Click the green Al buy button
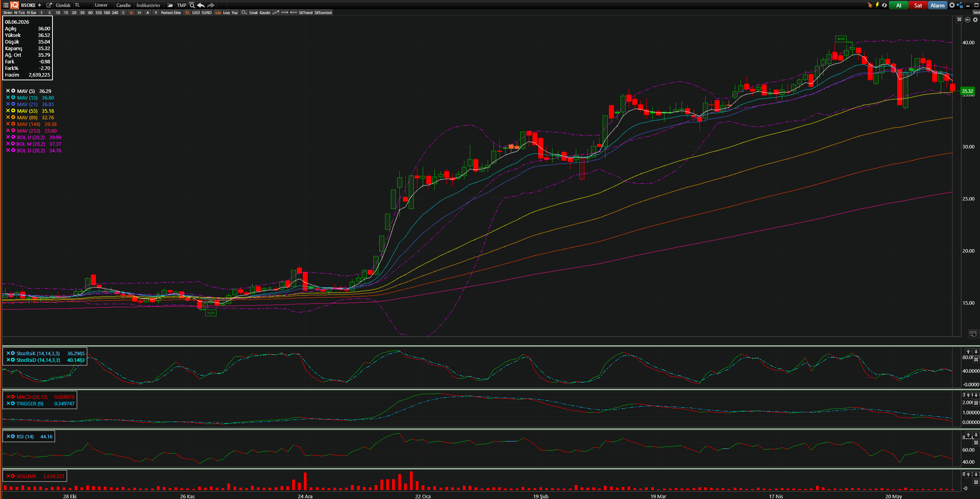Screen dimensions: 980x499 pos(898,5)
